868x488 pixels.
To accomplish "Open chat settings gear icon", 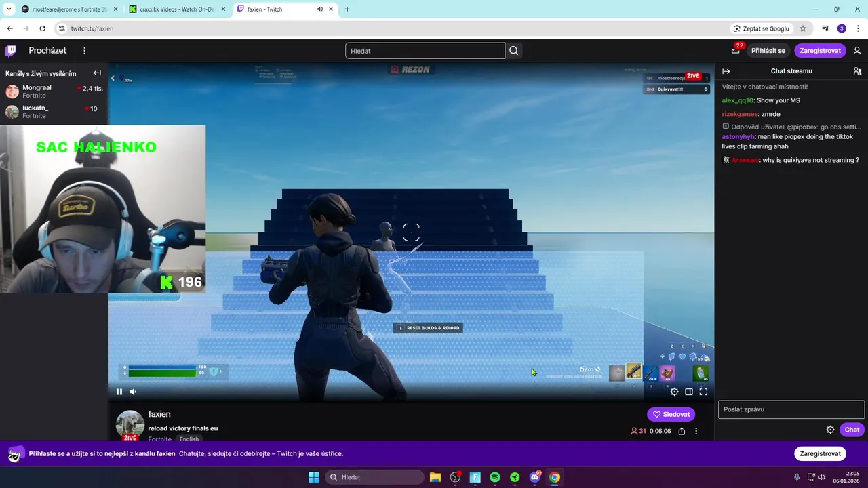I will (x=830, y=430).
